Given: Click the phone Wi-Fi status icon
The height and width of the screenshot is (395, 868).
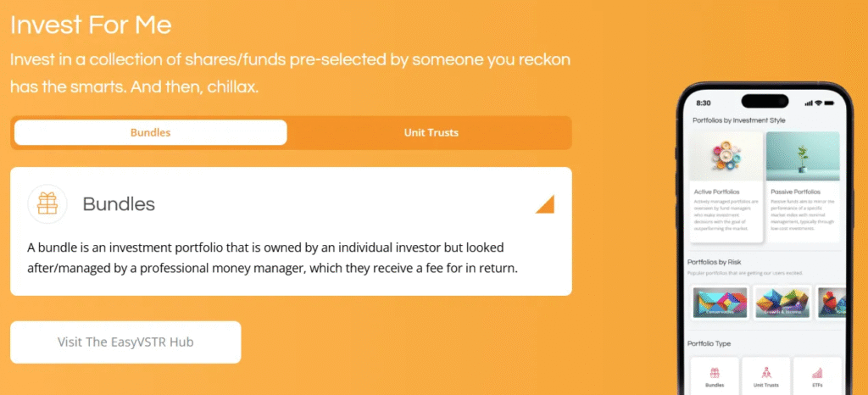Looking at the screenshot, I should coord(818,103).
